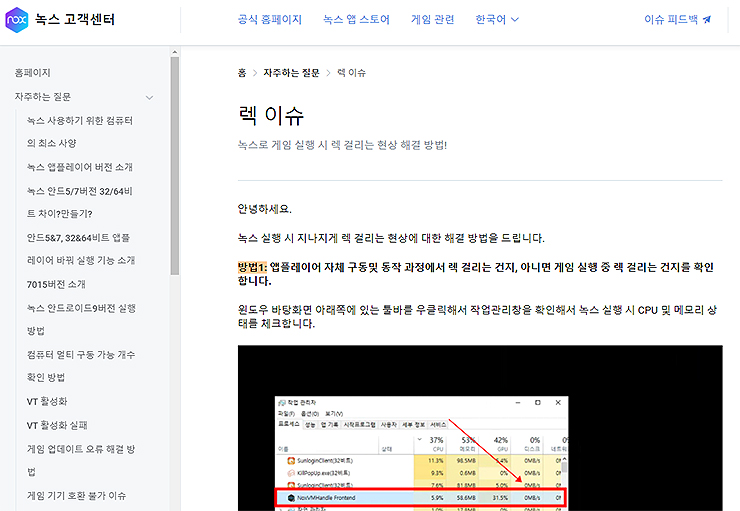Image resolution: width=740 pixels, height=511 pixels.
Task: Open 7015버전 소개 article
Action: 56,285
